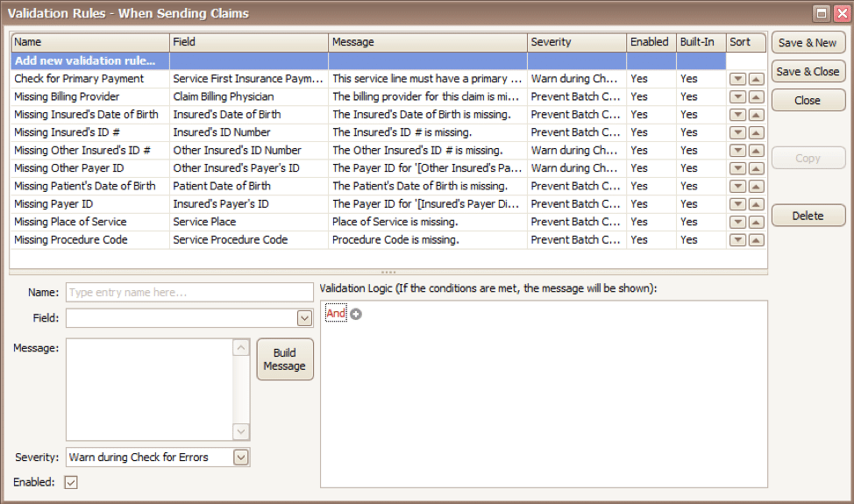Image resolution: width=854 pixels, height=504 pixels.
Task: Move Missing Billing Provider rule up
Action: (756, 97)
